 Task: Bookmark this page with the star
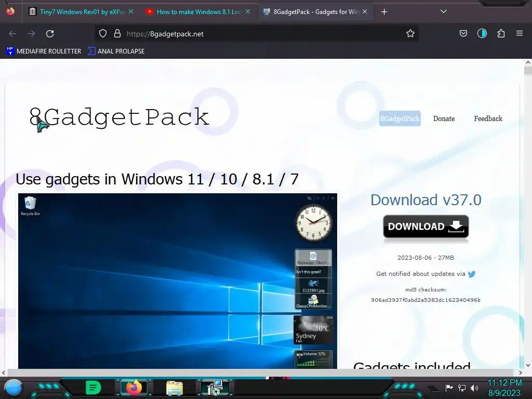410,34
